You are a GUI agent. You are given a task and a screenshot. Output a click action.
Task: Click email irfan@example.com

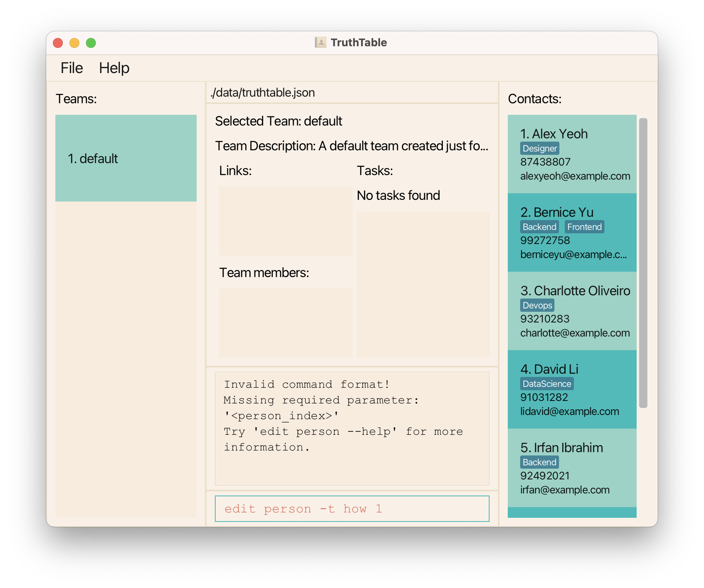tap(565, 490)
